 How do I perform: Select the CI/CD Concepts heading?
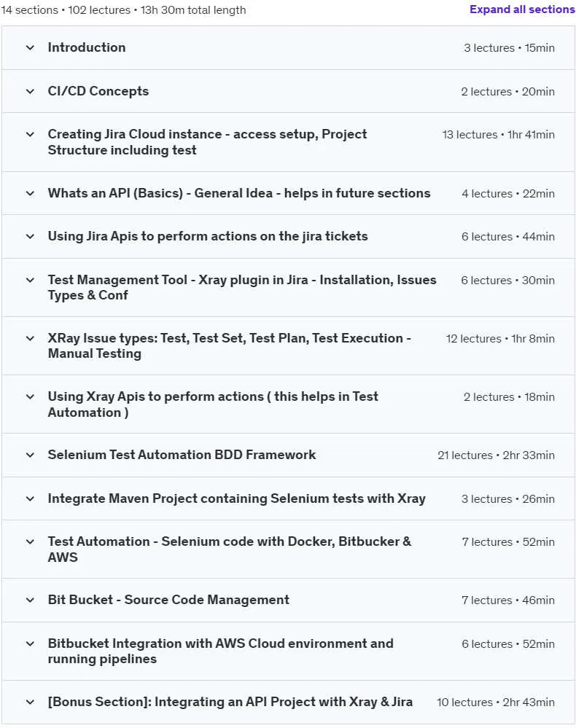click(98, 91)
